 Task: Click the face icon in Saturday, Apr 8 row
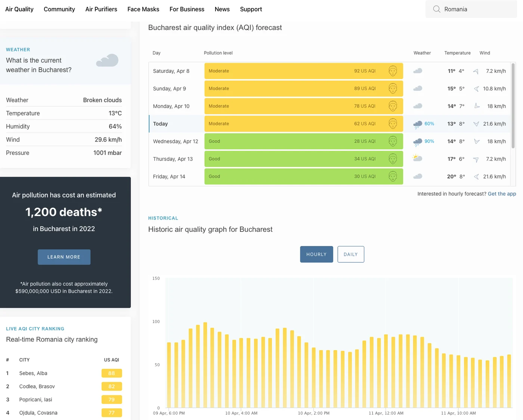click(393, 71)
